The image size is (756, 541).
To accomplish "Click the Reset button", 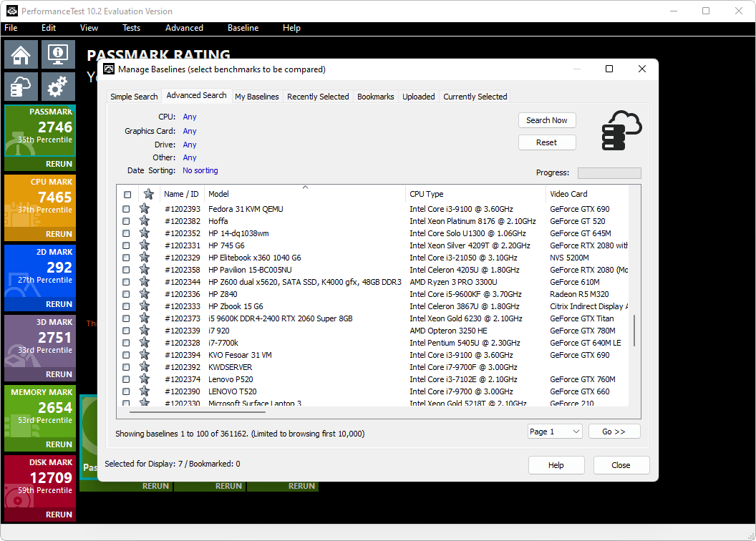I will 547,142.
